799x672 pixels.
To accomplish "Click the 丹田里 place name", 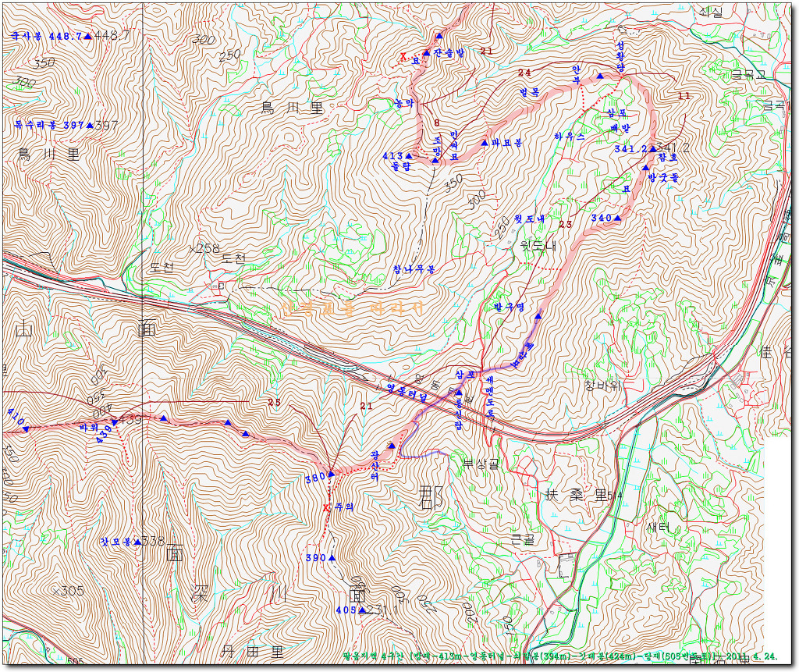I will (x=254, y=652).
